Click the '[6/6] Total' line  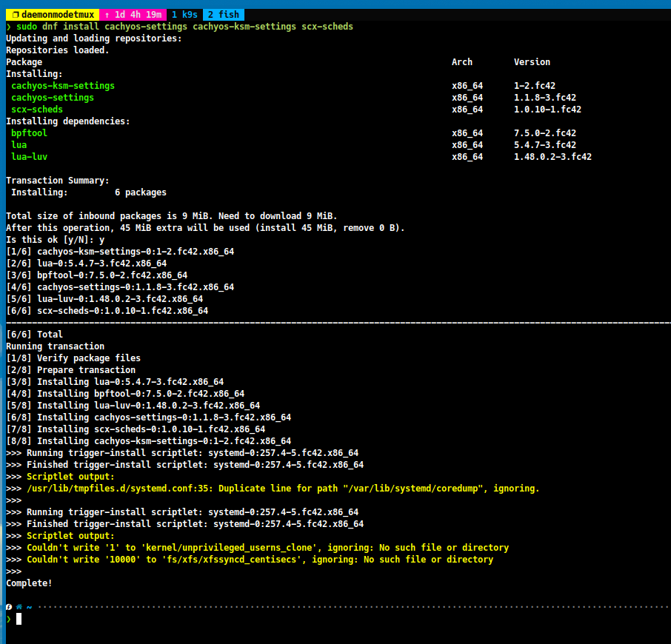34,335
